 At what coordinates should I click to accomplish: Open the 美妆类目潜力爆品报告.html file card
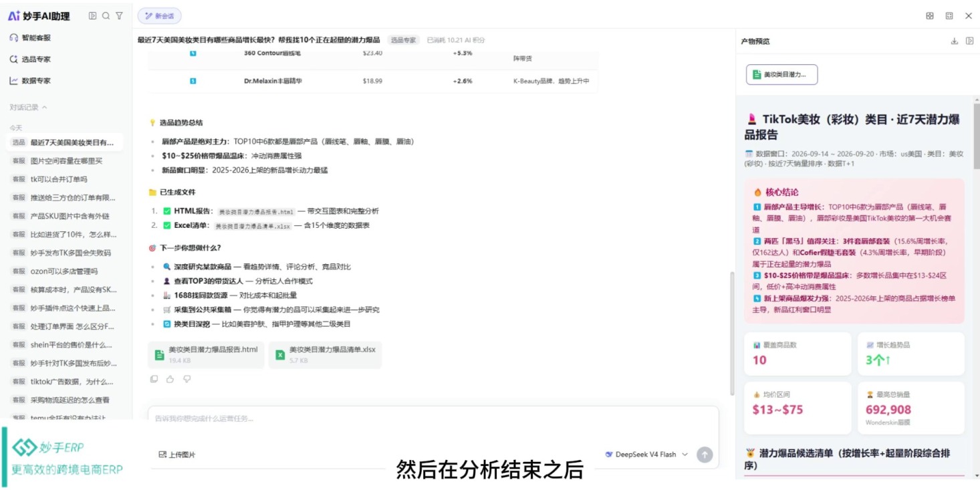tap(206, 355)
